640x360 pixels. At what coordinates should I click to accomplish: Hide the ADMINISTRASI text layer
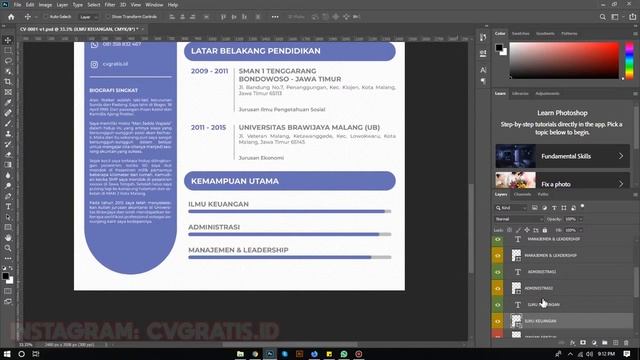(x=498, y=272)
